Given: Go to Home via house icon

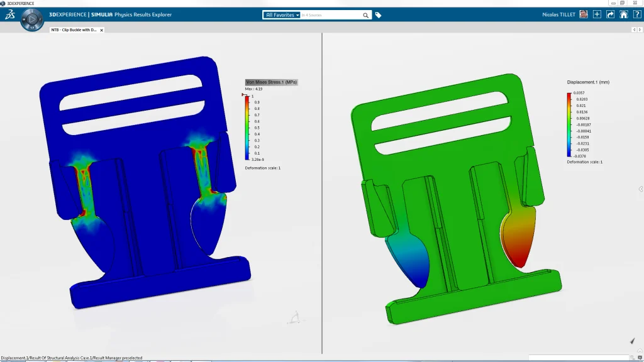Looking at the screenshot, I should 623,14.
